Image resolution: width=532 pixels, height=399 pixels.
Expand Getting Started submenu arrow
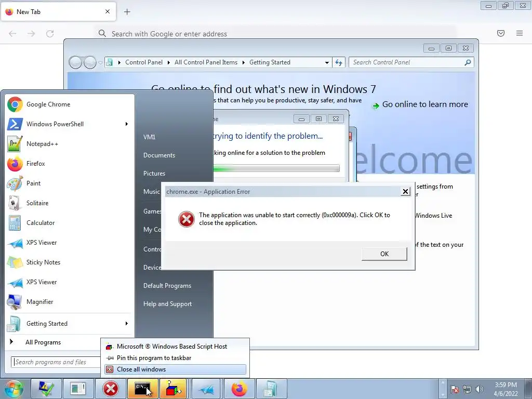click(127, 323)
